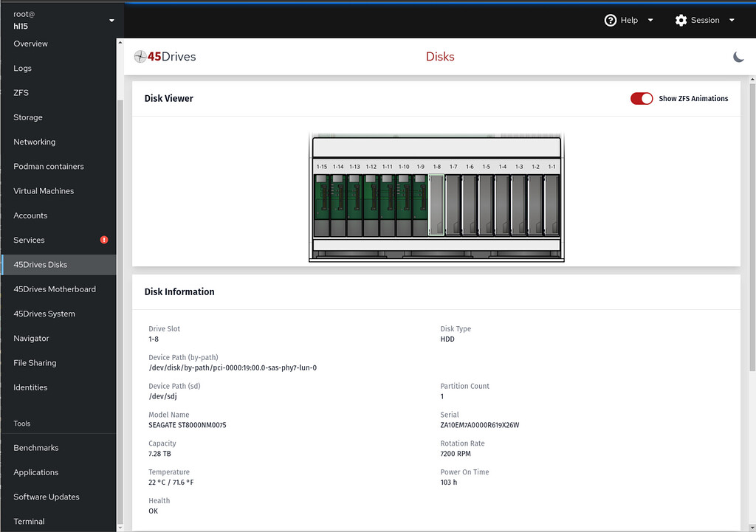Navigate to Software Updates

47,497
